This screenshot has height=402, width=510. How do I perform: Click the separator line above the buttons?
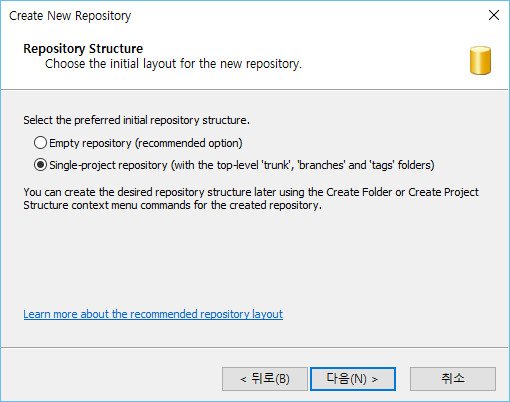coord(255,347)
